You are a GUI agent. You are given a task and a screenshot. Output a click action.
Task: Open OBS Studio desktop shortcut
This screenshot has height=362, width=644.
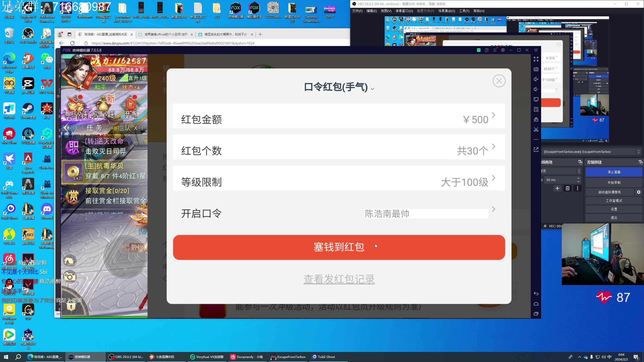(x=28, y=36)
